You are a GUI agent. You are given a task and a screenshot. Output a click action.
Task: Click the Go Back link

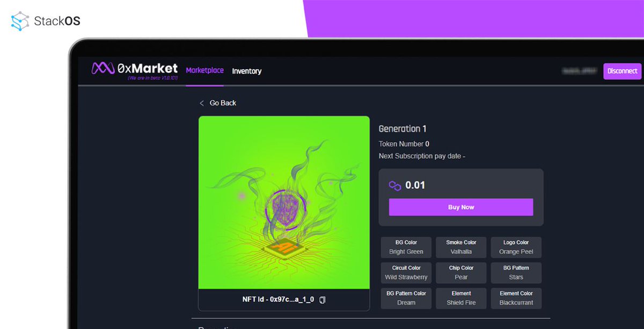click(223, 103)
